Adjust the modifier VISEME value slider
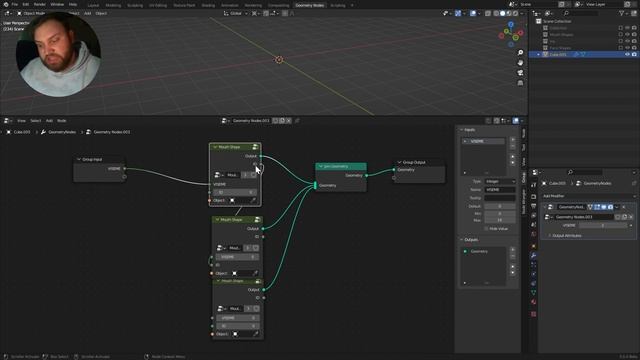Viewport: 640px width, 360px height. (603, 225)
